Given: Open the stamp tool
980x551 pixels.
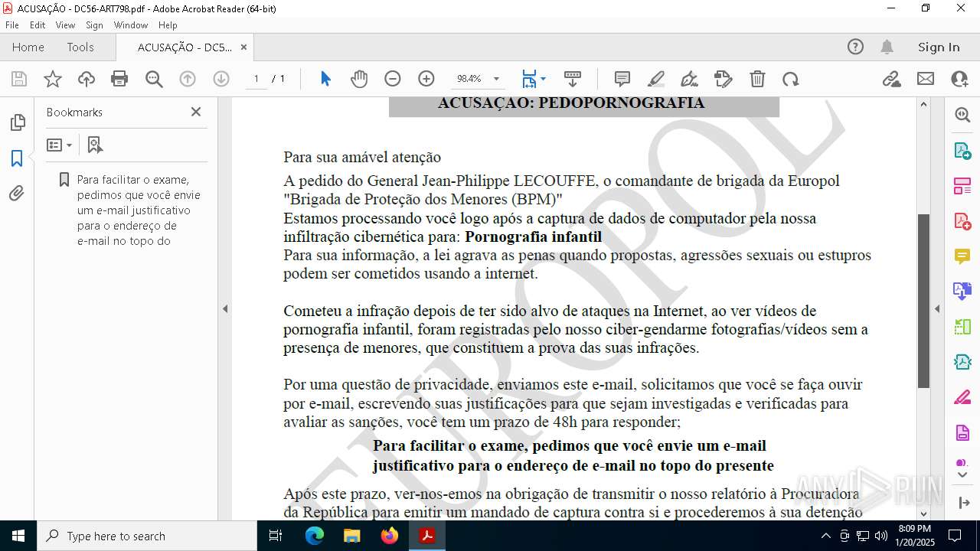Looking at the screenshot, I should click(x=723, y=79).
